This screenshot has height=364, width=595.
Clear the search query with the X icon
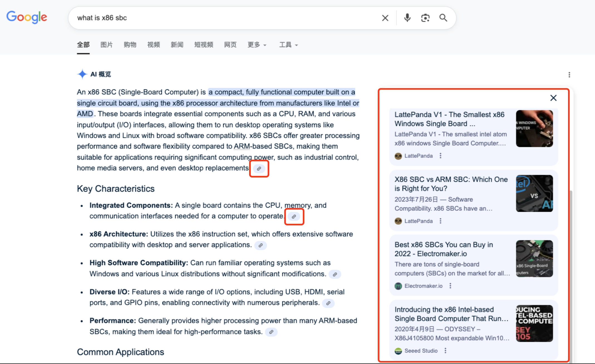385,18
